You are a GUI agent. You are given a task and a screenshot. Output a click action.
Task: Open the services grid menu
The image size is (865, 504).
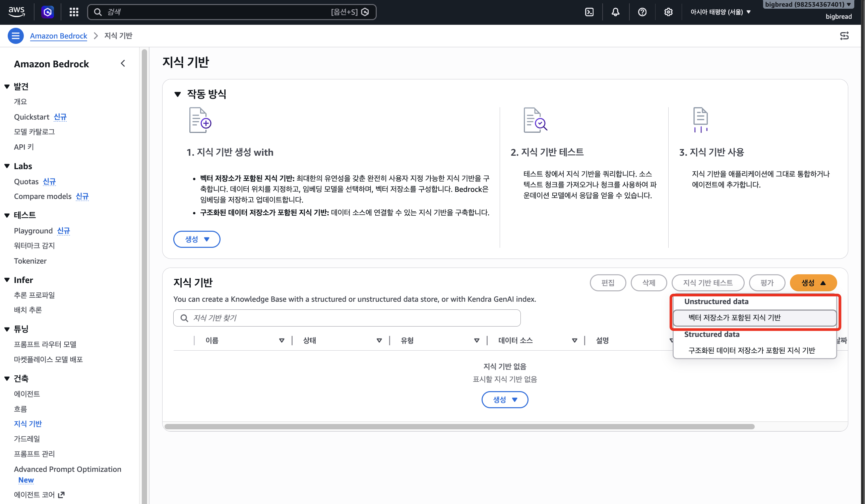click(74, 12)
